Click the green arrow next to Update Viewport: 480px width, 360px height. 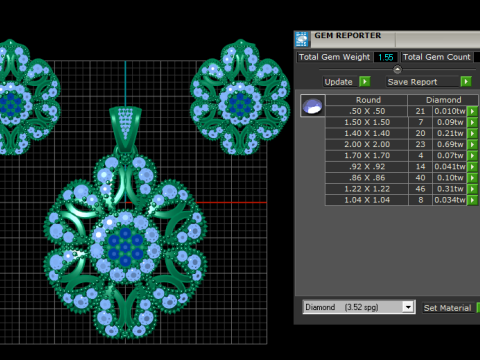365,82
